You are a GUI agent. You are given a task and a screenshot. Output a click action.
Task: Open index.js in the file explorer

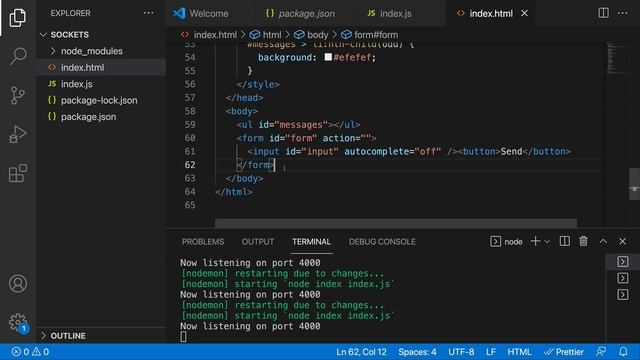pos(101,84)
